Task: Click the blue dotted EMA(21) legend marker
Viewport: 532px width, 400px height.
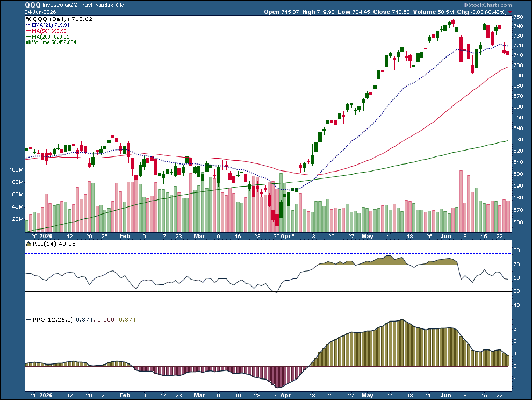Action: (x=29, y=25)
